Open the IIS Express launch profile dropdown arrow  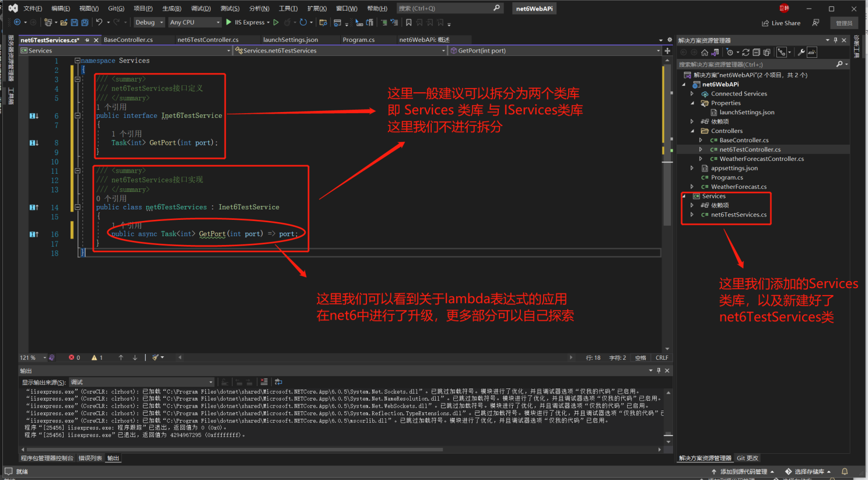(x=268, y=23)
